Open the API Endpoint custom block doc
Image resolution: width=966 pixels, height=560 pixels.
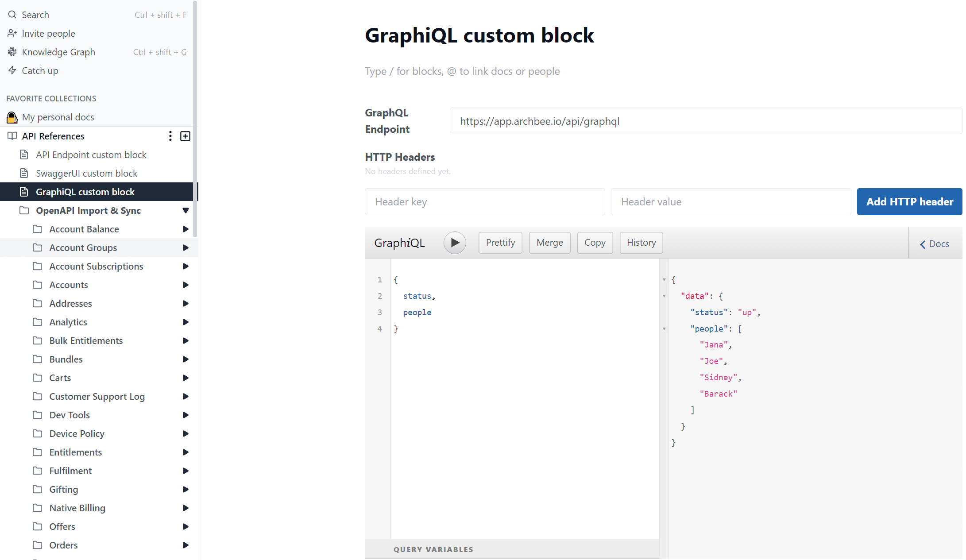[91, 154]
